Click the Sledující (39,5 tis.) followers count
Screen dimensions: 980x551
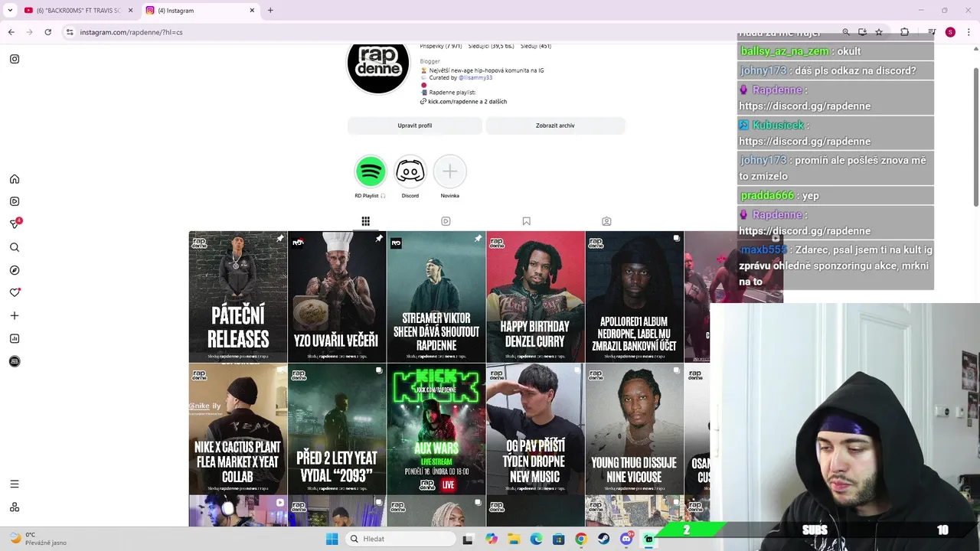point(492,46)
